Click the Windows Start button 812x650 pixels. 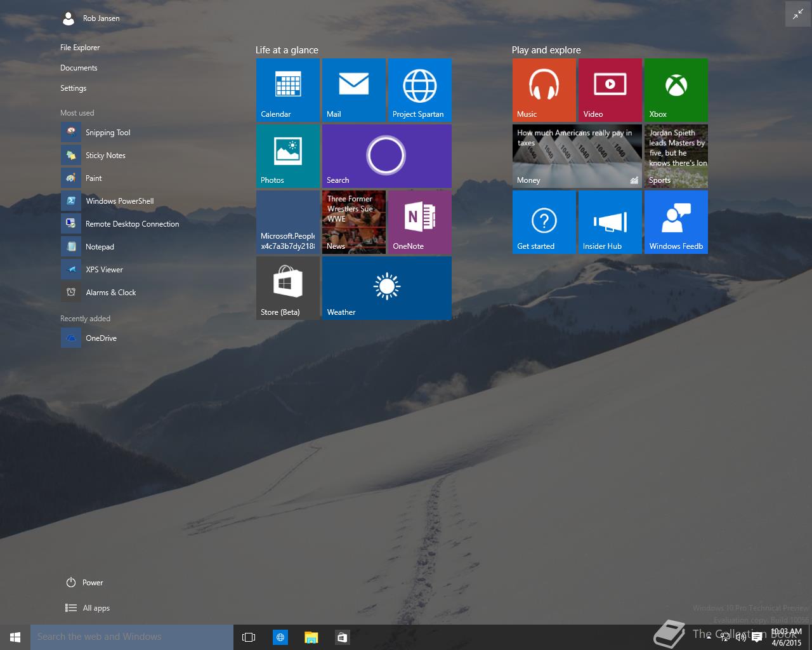pos(15,637)
